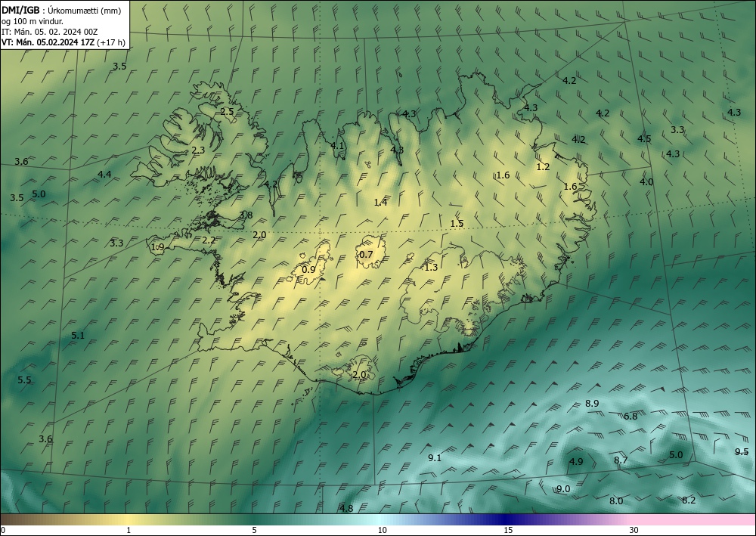756x536 pixels.
Task: Click the subtitle 'og 100 m vindur.'
Action: [33, 21]
